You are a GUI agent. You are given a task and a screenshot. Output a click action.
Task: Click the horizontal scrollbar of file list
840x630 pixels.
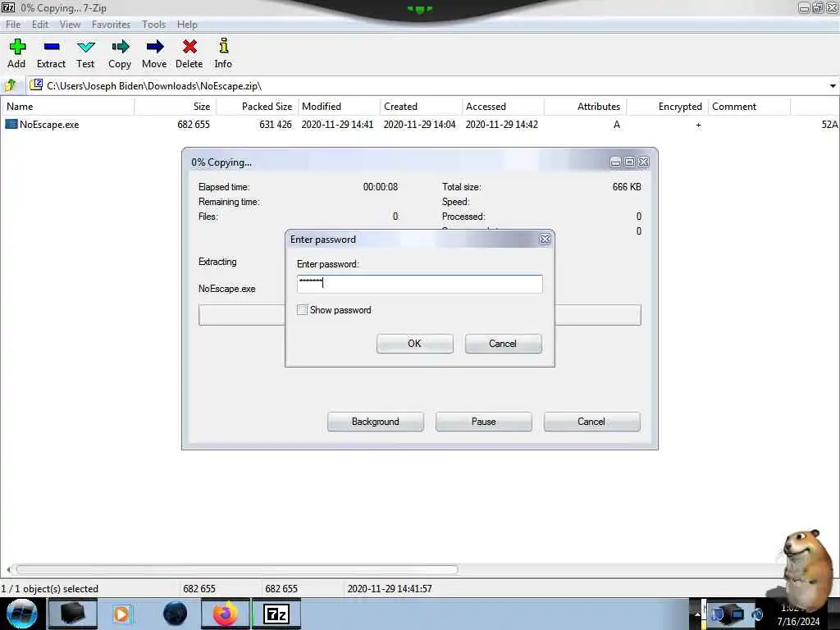pos(236,569)
